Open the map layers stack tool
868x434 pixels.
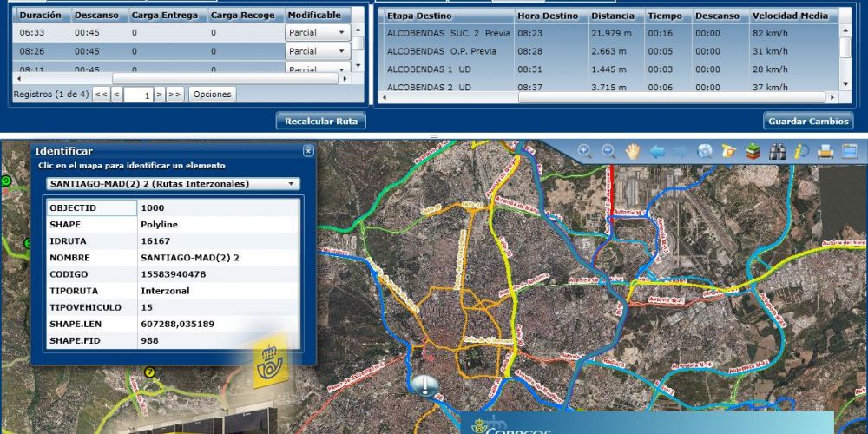coord(753,151)
